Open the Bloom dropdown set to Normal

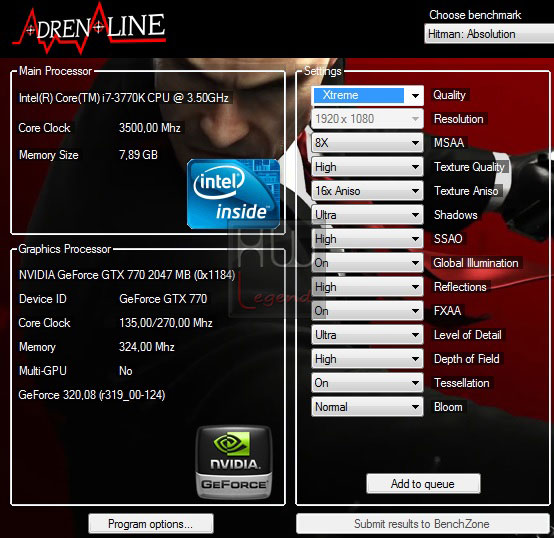click(x=367, y=407)
